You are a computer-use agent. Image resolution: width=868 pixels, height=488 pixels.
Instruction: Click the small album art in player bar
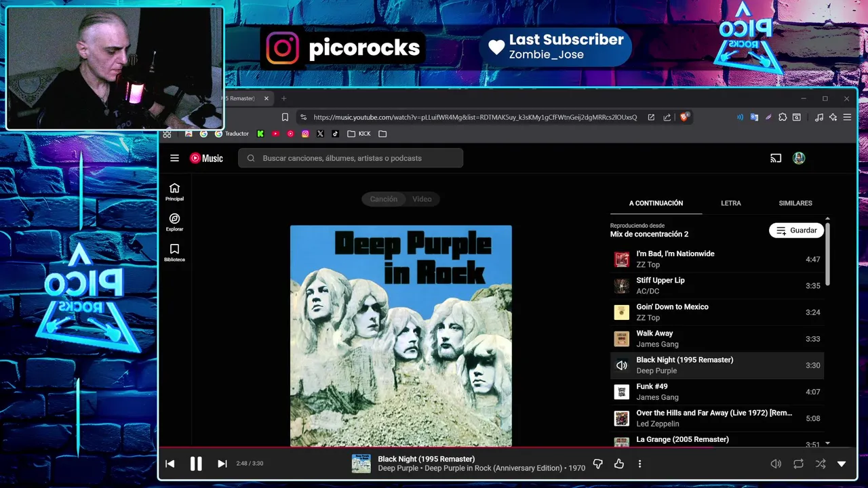(x=361, y=464)
